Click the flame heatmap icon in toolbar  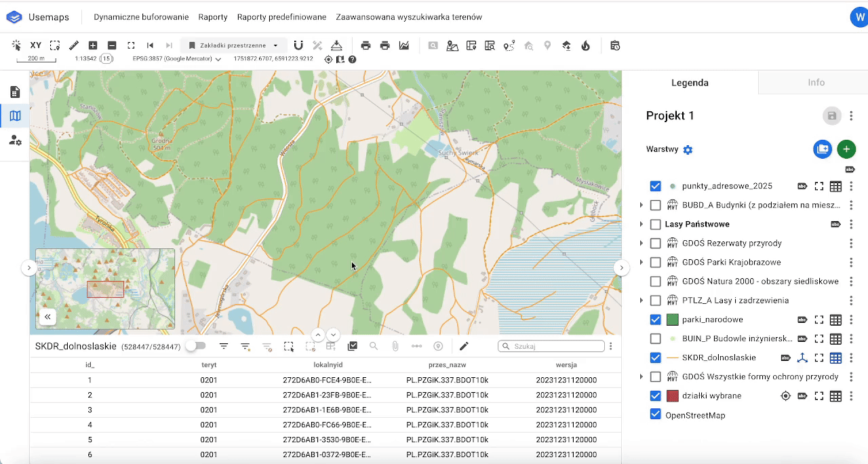(585, 45)
